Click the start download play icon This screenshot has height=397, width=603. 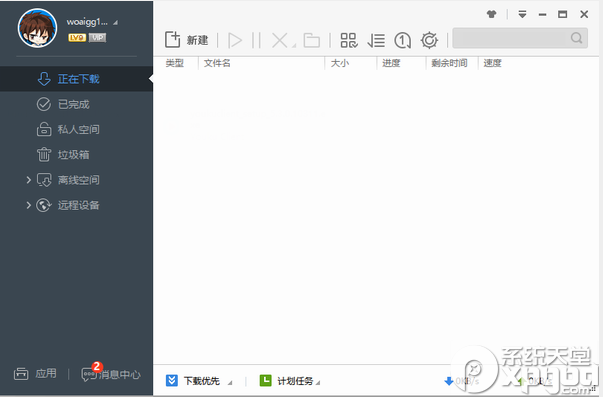point(235,40)
